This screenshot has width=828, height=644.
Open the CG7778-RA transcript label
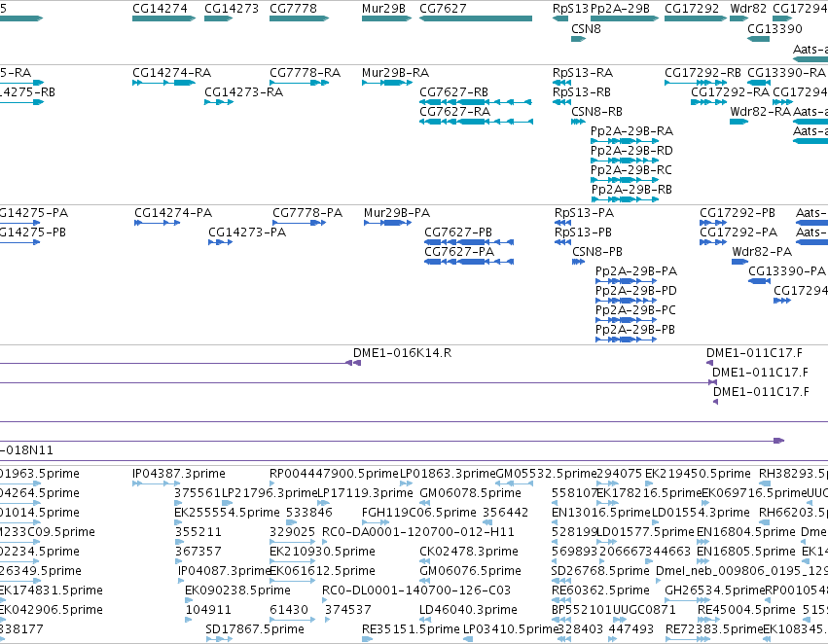(306, 73)
